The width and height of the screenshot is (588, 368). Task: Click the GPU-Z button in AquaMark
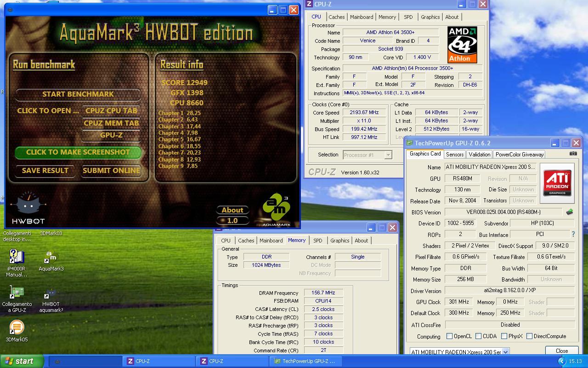111,135
